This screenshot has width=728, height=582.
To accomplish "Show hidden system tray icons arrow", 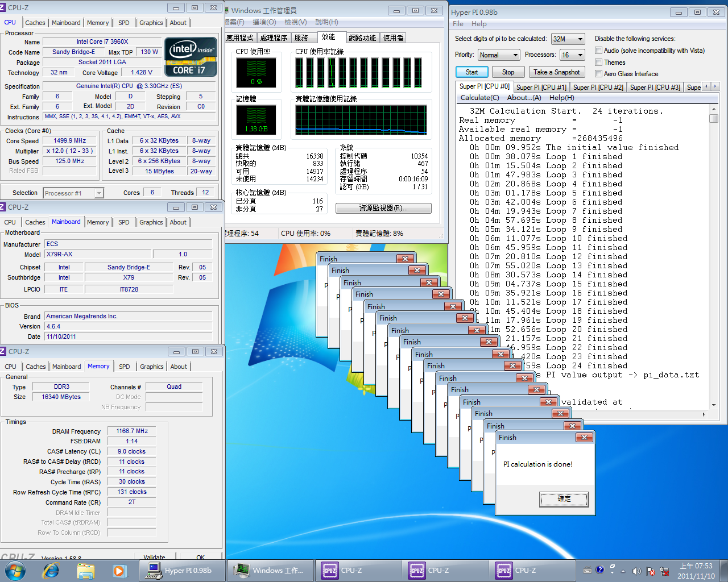I will 623,571.
